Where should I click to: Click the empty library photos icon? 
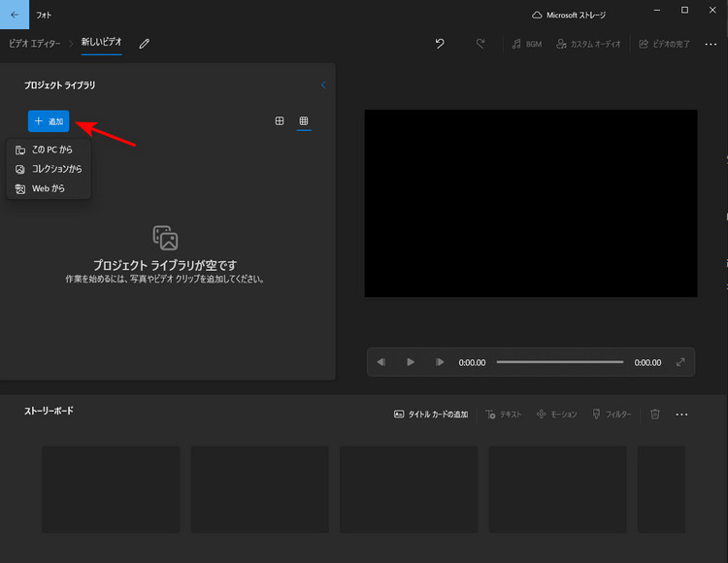point(165,238)
